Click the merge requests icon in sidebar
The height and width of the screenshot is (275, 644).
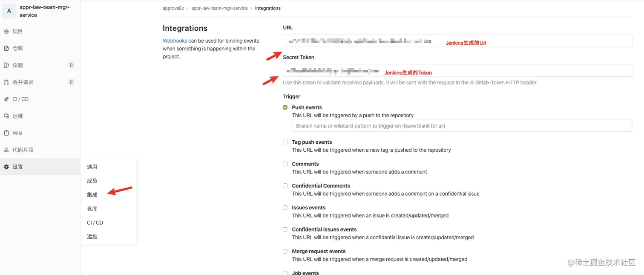pos(6,82)
